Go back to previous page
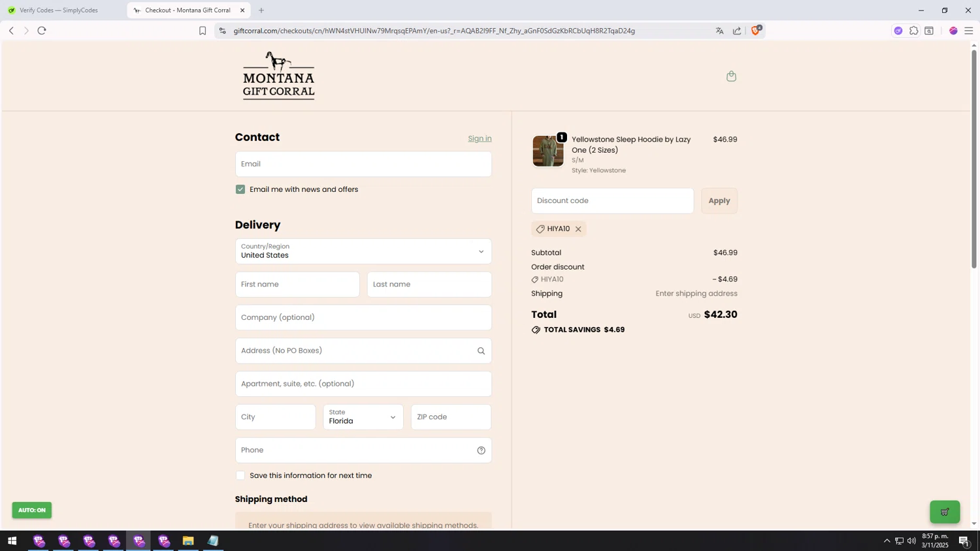The height and width of the screenshot is (551, 980). pos(11,31)
